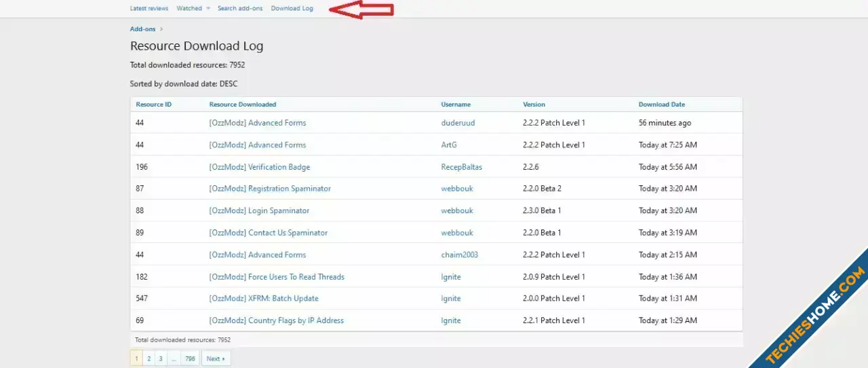Go to the Next page
This screenshot has width=868, height=368.
click(x=216, y=358)
